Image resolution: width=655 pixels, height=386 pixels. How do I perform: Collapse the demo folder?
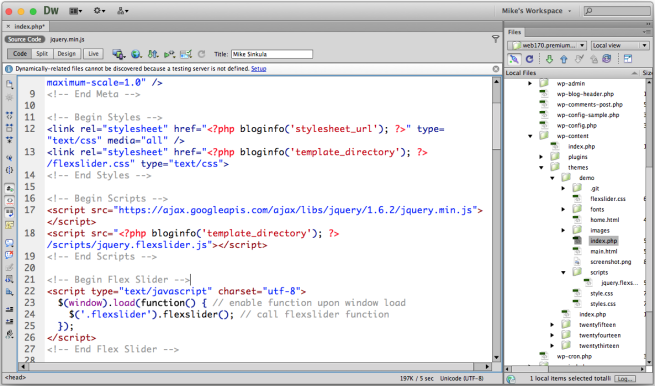(552, 178)
